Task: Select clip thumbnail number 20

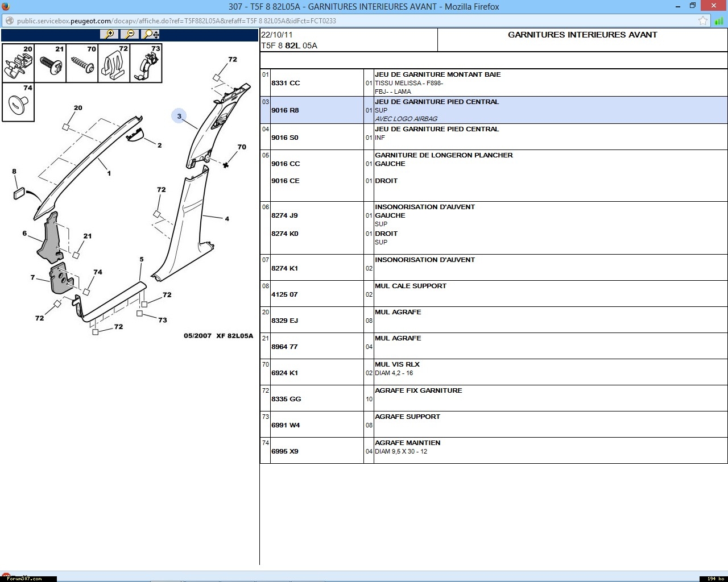Action: coord(18,64)
